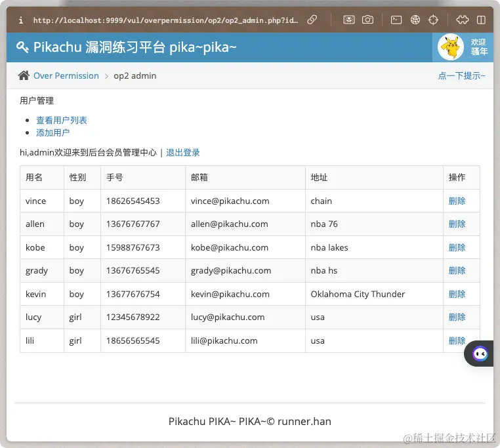500x448 pixels.
Task: Open the 添加用户 link
Action: tap(52, 132)
